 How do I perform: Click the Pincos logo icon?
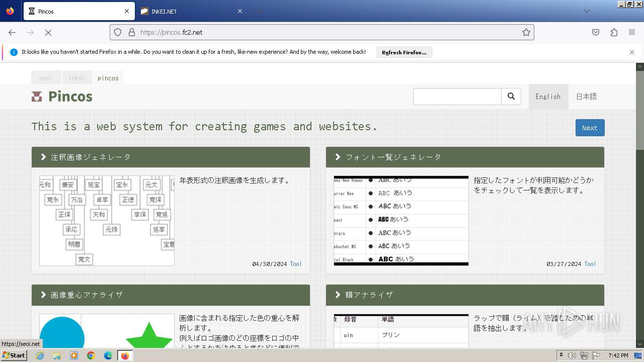[x=37, y=97]
